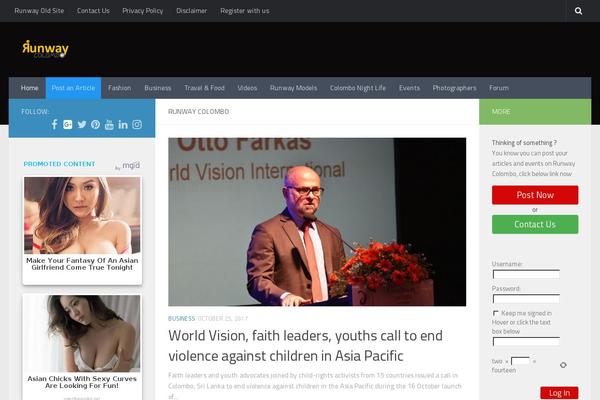Open Runway Models section
The height and width of the screenshot is (400, 600).
293,88
